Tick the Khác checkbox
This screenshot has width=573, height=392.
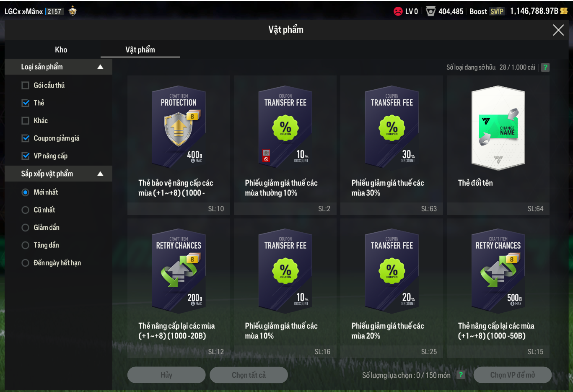pos(26,121)
